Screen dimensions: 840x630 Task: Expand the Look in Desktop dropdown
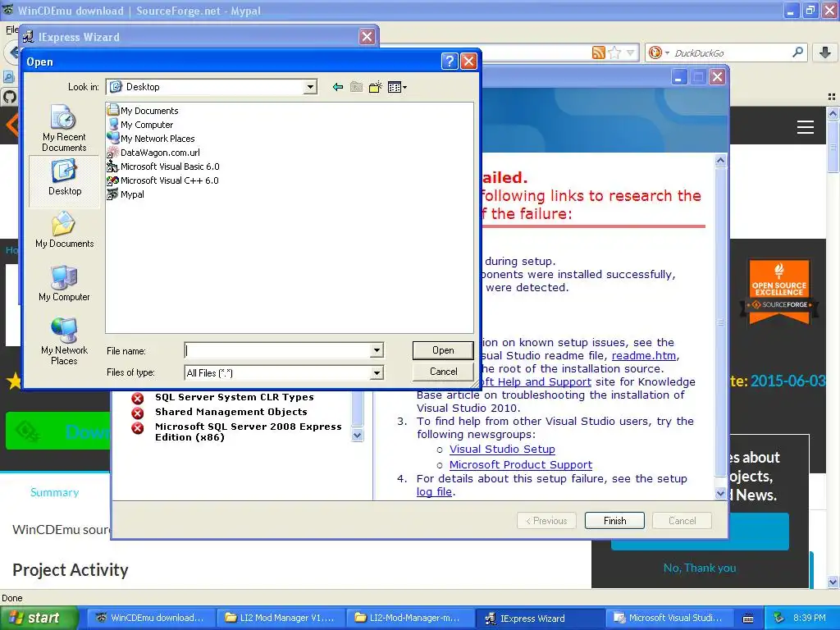pos(310,87)
